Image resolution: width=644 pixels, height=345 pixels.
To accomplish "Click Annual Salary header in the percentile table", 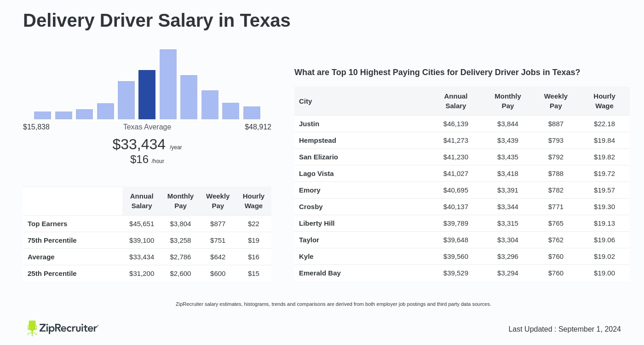I will 142,201.
